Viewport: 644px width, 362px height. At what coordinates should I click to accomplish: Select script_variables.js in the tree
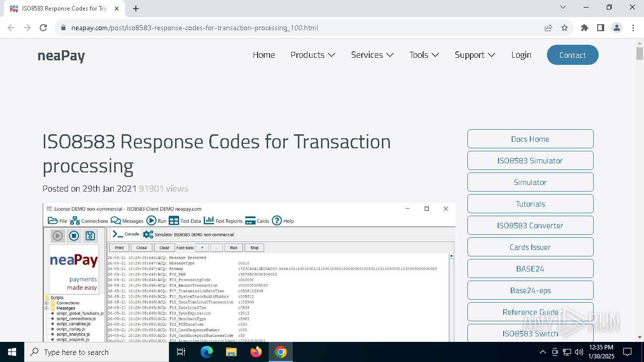[x=73, y=324]
